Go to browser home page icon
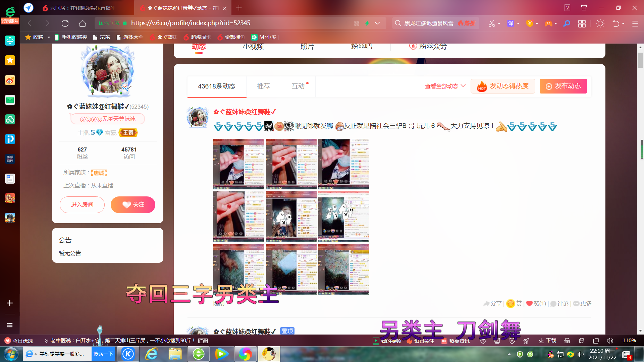644x362 pixels. (83, 23)
